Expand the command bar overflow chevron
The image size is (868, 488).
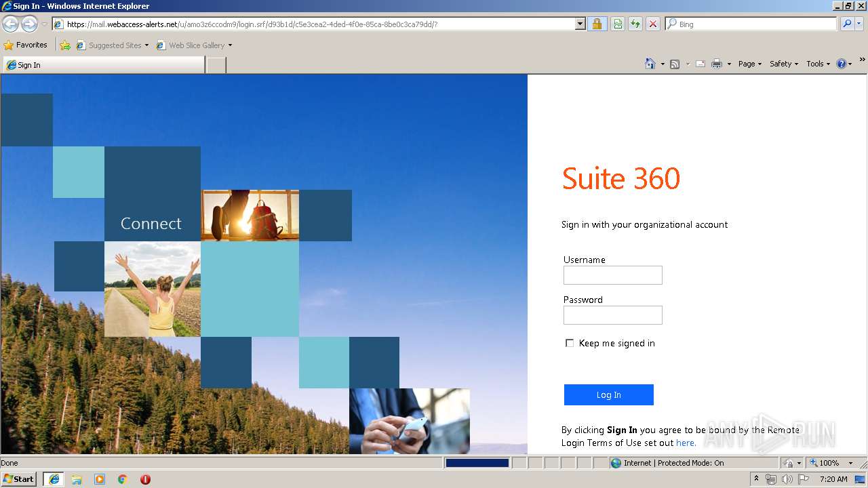(863, 60)
